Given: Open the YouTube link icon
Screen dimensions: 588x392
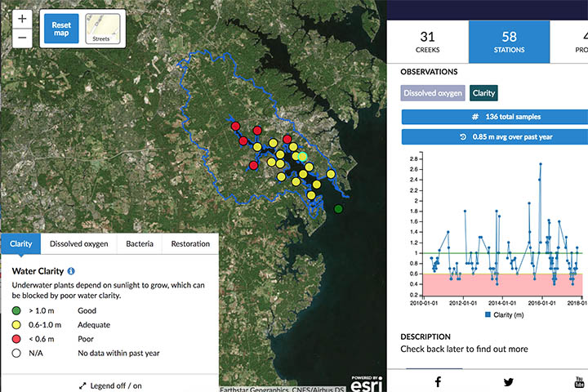Looking at the screenshot, I should [579, 381].
